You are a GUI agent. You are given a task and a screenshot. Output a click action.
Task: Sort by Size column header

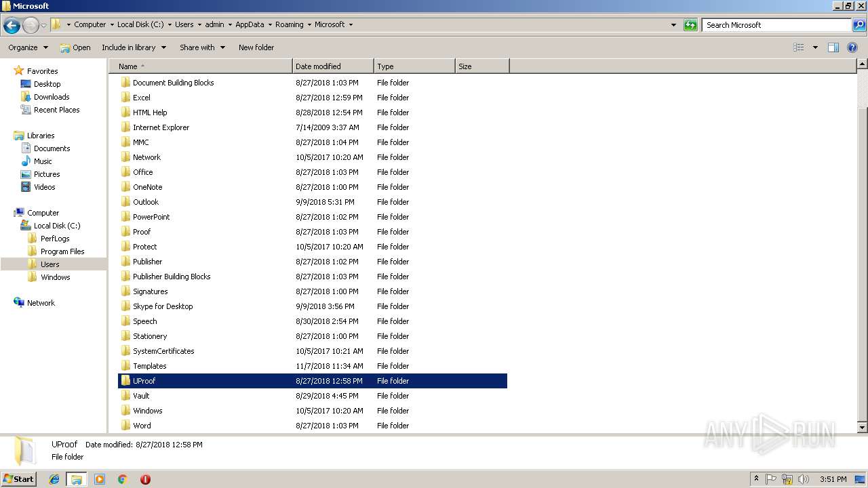click(x=482, y=66)
